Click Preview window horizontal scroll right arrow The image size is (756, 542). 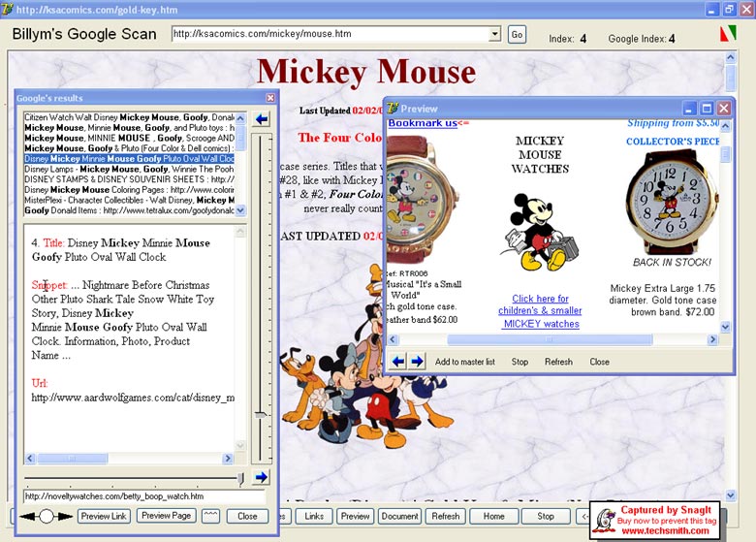click(712, 339)
